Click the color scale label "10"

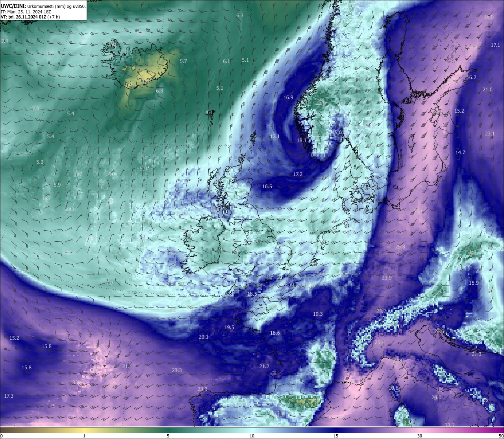252,436
